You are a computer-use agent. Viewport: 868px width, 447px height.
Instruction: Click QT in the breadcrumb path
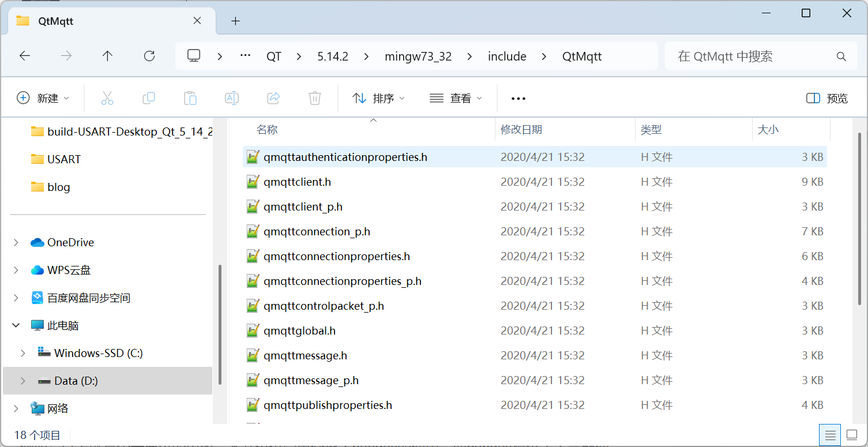(274, 57)
